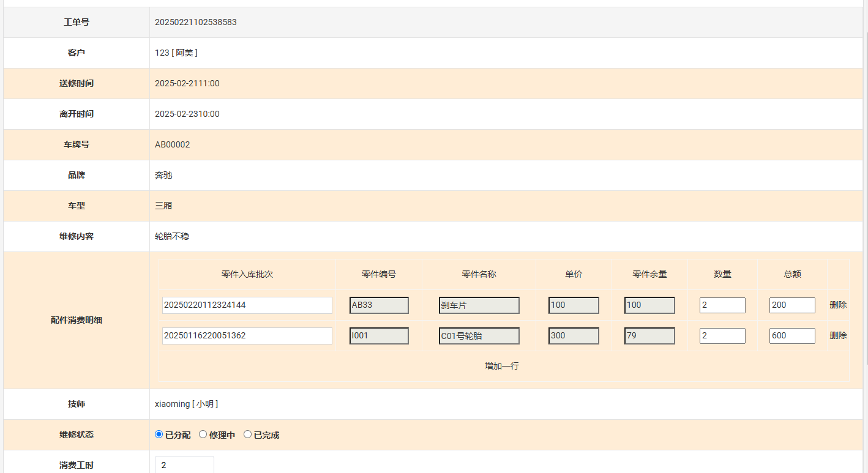Image resolution: width=868 pixels, height=473 pixels.
Task: Click the 零件入库批次 column header
Action: click(247, 274)
